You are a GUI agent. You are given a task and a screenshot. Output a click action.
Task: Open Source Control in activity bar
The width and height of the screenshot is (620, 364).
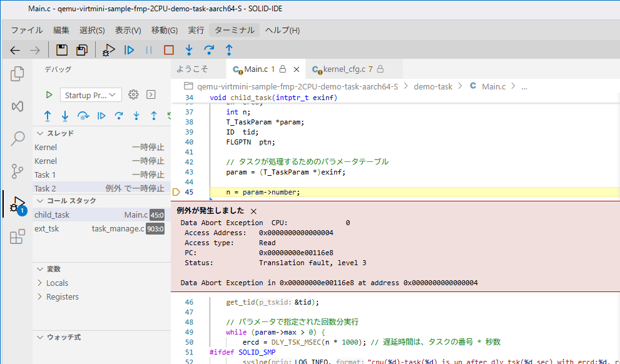point(18,171)
